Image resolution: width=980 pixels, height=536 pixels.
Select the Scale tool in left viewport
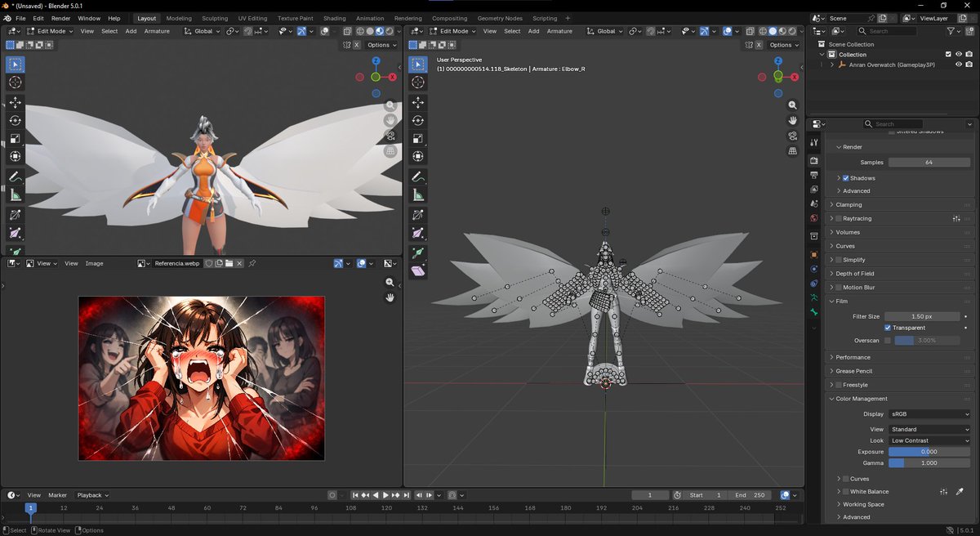click(16, 138)
